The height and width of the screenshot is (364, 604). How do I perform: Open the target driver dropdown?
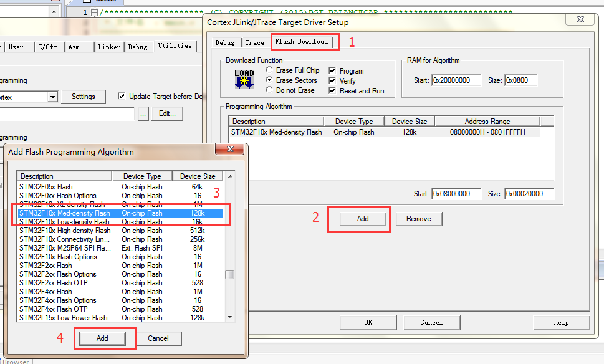(x=53, y=97)
